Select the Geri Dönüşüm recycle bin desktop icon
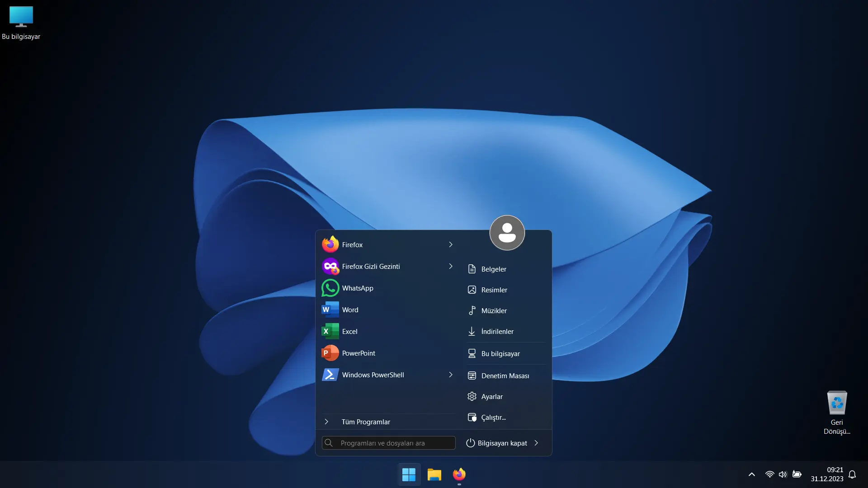The image size is (868, 488). (x=837, y=413)
